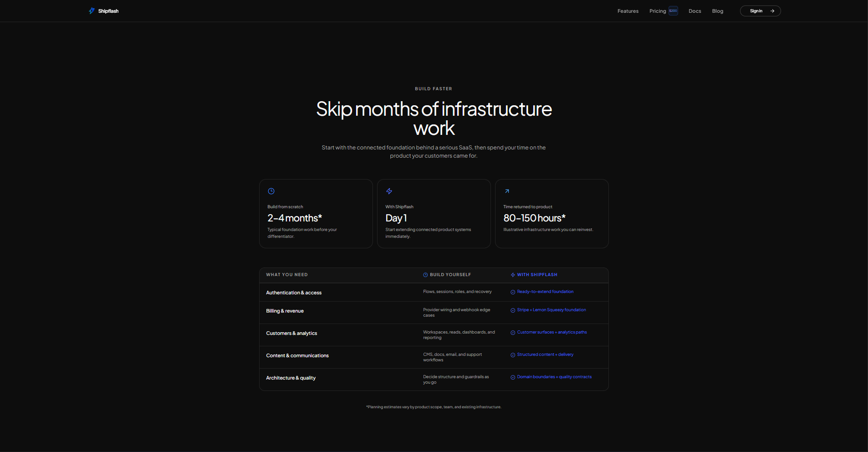Image resolution: width=868 pixels, height=452 pixels.
Task: Click the check icon for Structured content
Action: [513, 355]
